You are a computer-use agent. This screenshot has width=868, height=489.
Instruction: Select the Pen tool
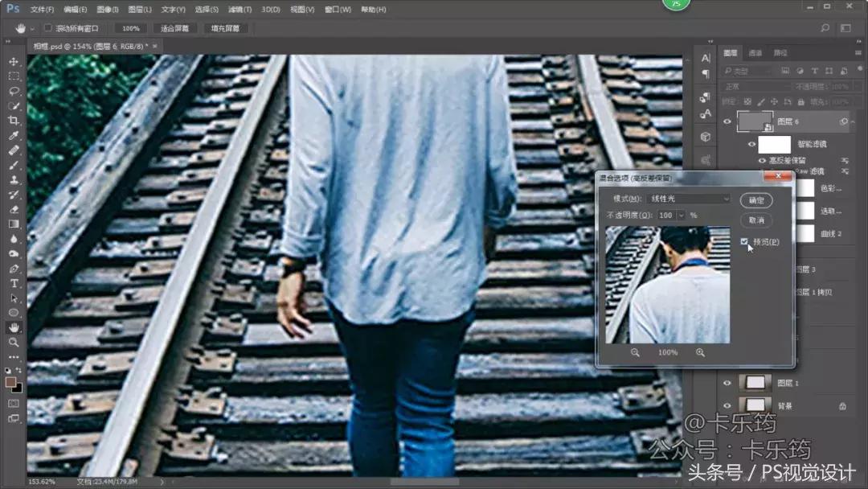pos(14,269)
